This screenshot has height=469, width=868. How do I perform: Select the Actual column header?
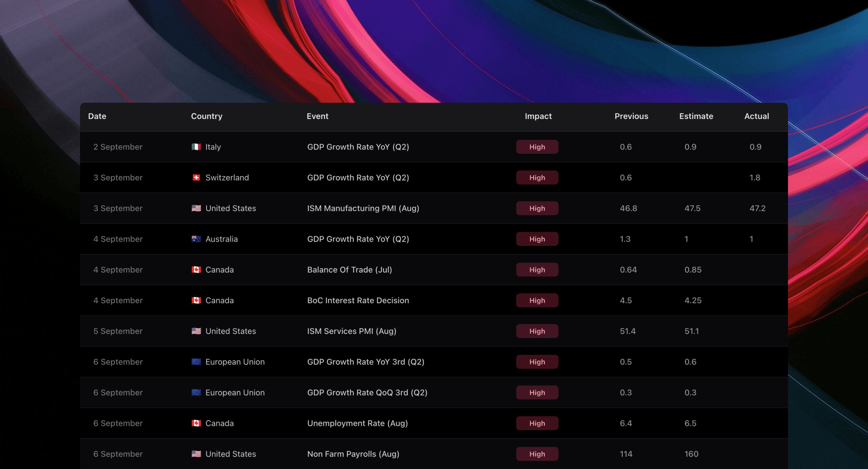756,116
